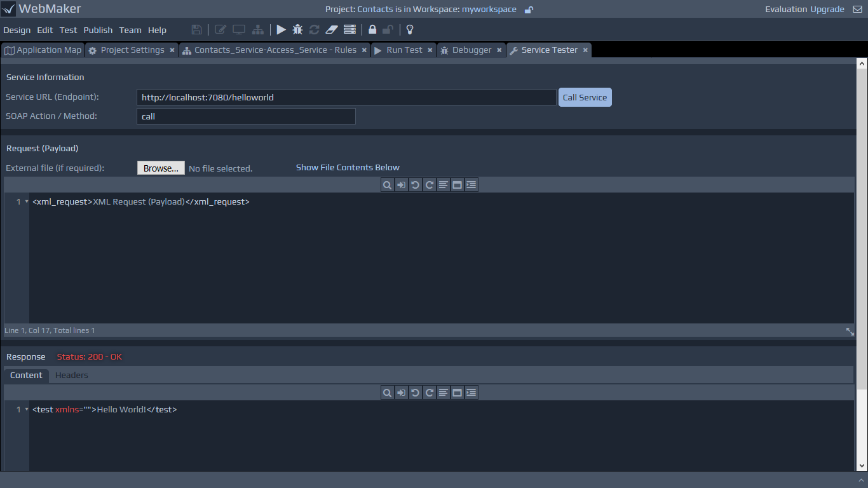Click the server stack icon in toolbar
This screenshot has width=868, height=488.
pyautogui.click(x=349, y=30)
